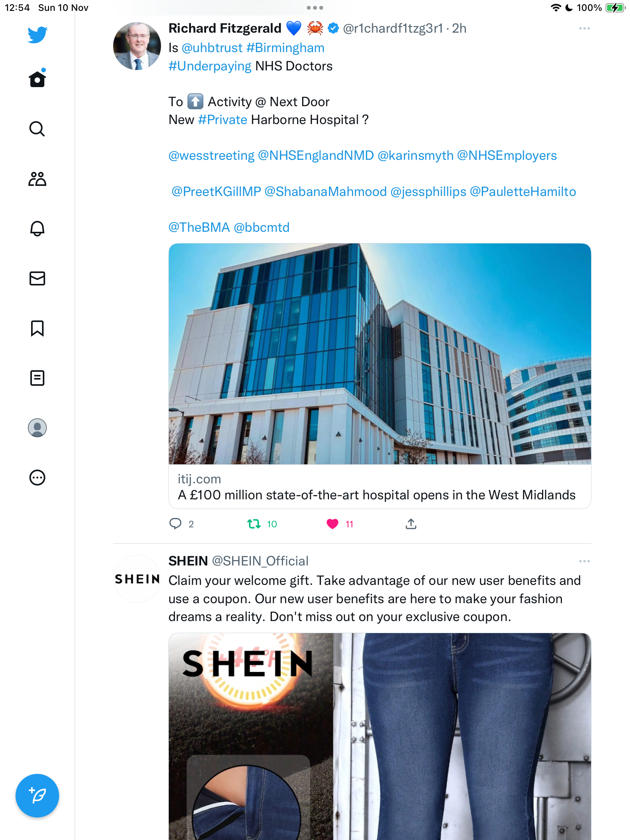Open the Twitter bird logo

point(37,35)
